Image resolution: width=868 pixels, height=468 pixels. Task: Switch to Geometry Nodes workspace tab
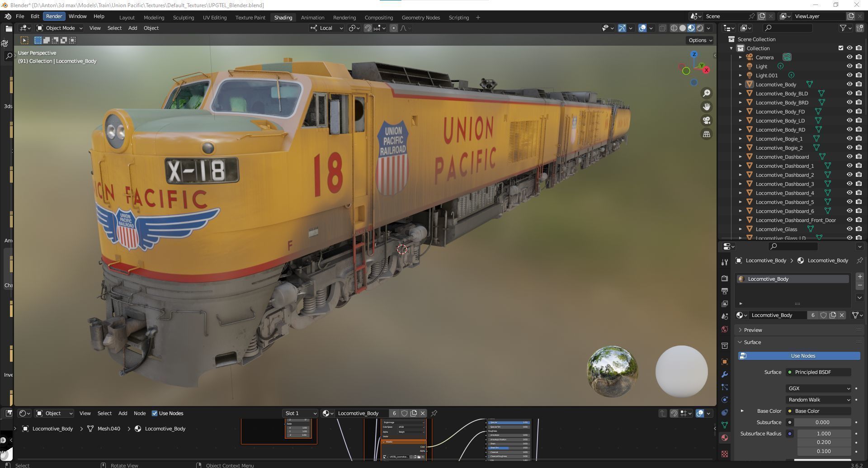[421, 18]
